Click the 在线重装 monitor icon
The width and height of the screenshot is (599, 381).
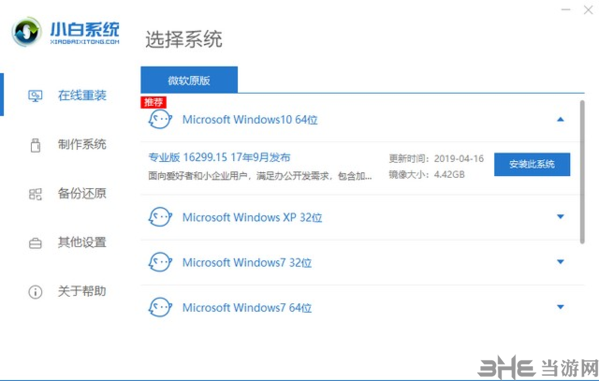pyautogui.click(x=35, y=96)
